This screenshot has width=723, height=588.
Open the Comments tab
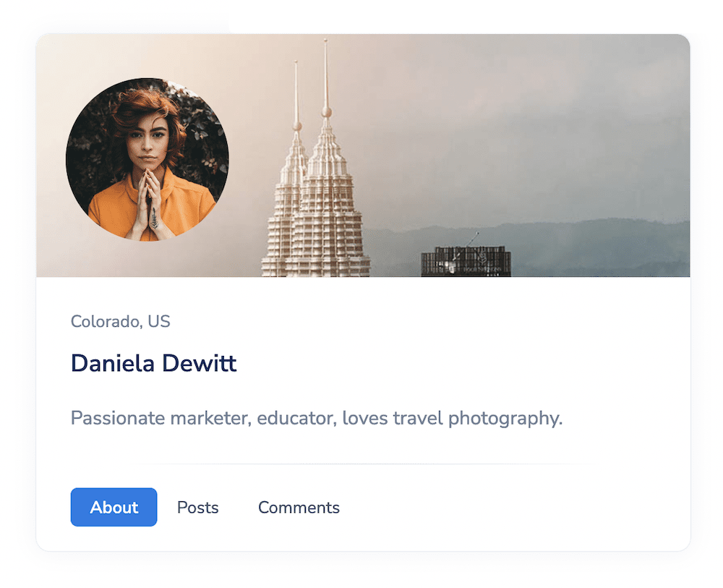point(299,507)
